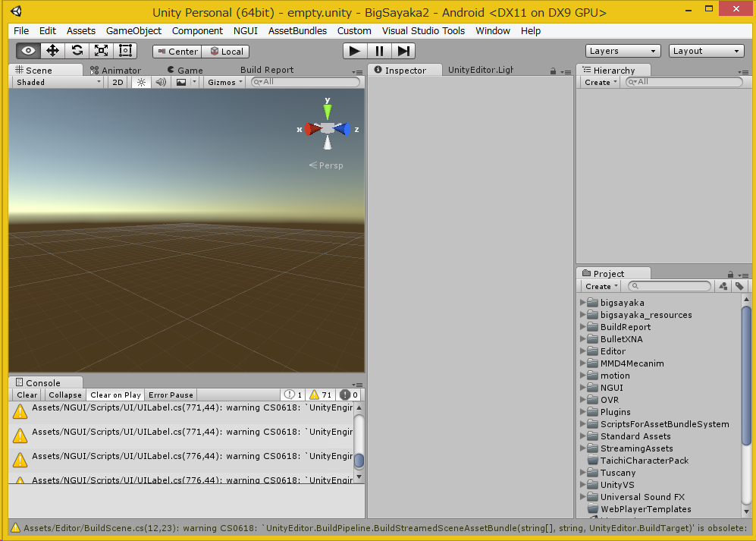Open Inspector panel options menu
The image size is (756, 541).
tap(566, 72)
